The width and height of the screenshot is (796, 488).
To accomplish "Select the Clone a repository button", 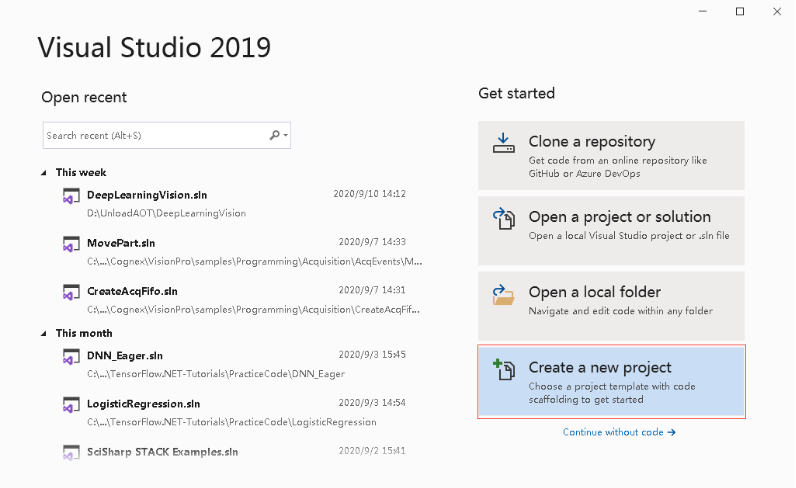I will coord(611,155).
